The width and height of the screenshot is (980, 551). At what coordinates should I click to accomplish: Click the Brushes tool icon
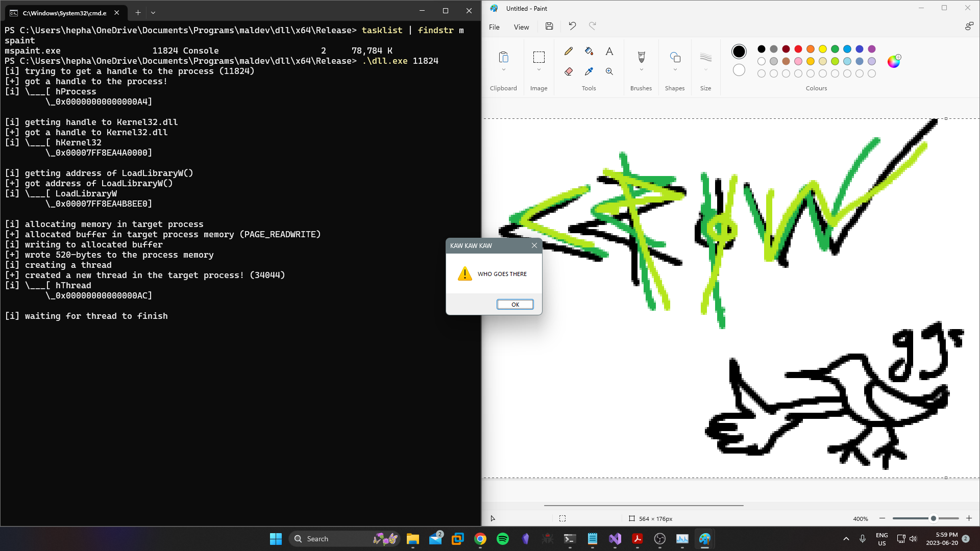click(x=642, y=57)
